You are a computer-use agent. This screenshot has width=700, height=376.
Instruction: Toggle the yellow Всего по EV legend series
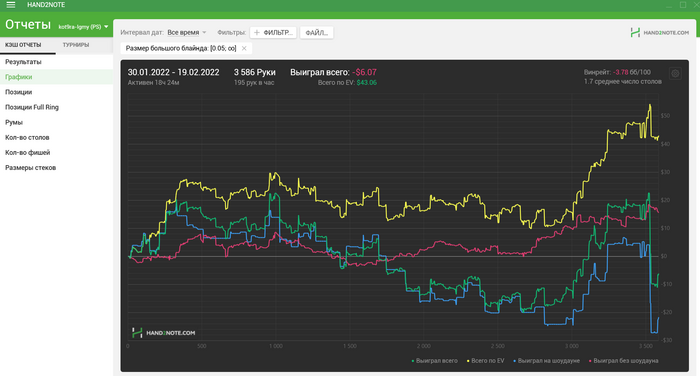[485, 361]
